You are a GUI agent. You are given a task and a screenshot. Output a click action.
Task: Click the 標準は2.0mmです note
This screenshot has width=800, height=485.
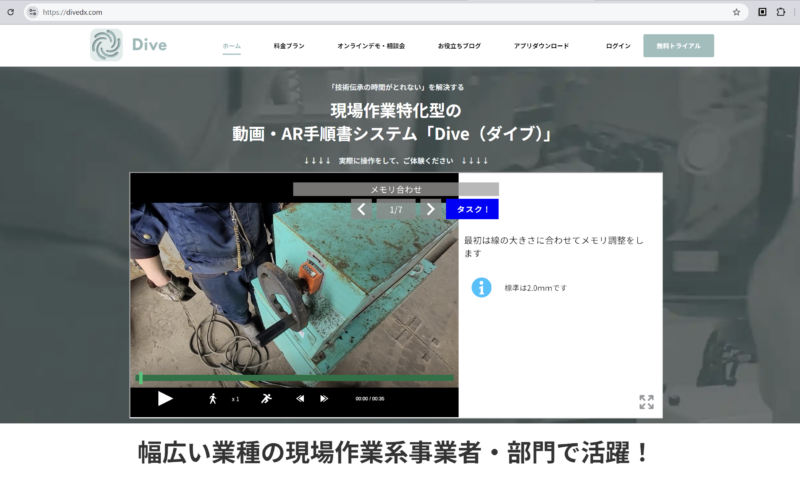[536, 288]
